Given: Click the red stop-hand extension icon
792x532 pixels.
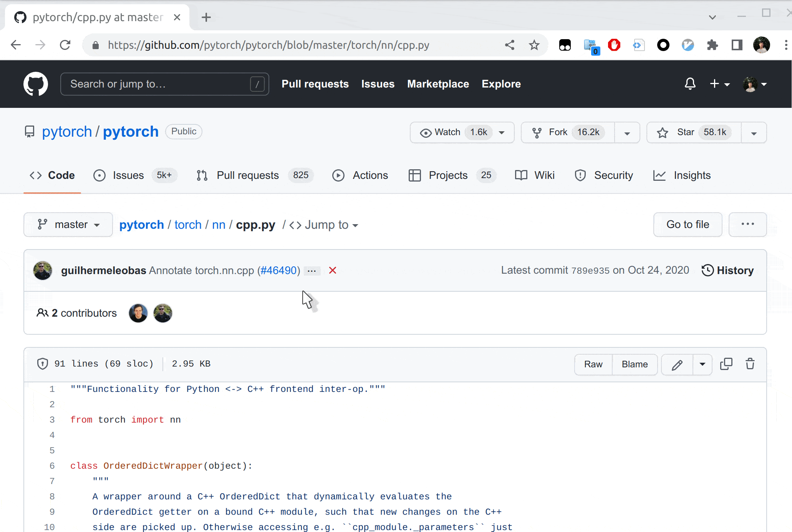Looking at the screenshot, I should pos(614,45).
